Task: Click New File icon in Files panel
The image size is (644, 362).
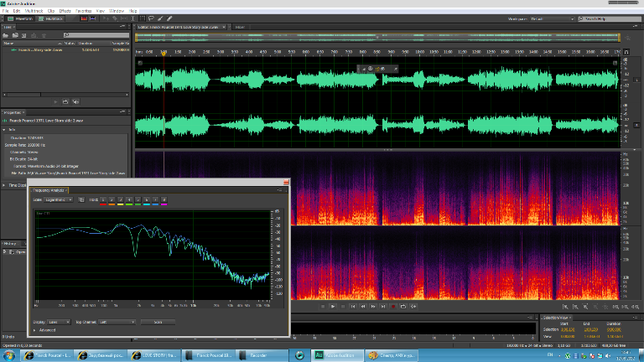Action: tap(24, 35)
